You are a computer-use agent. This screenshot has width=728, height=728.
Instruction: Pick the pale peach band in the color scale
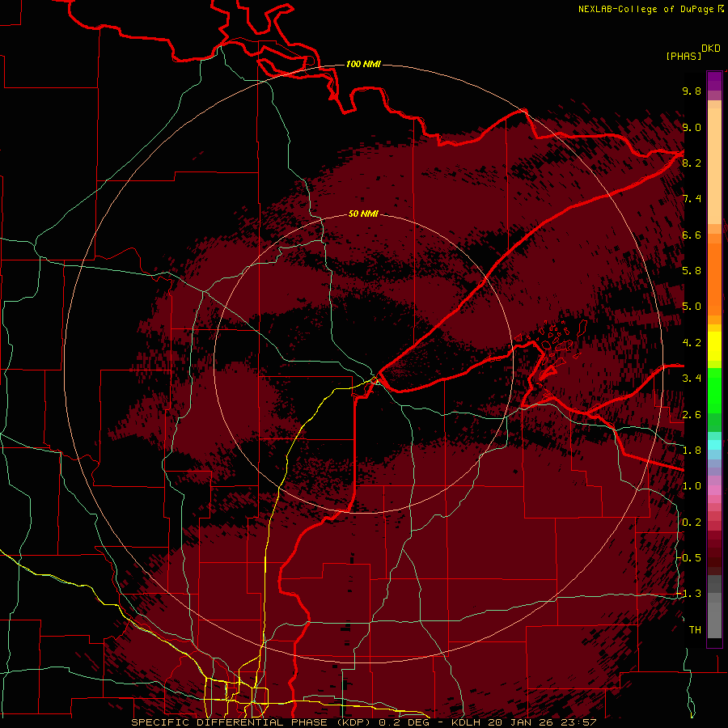[x=714, y=167]
